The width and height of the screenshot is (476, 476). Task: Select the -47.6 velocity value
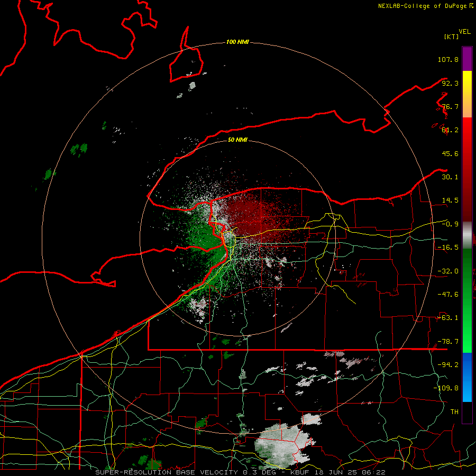(x=448, y=295)
